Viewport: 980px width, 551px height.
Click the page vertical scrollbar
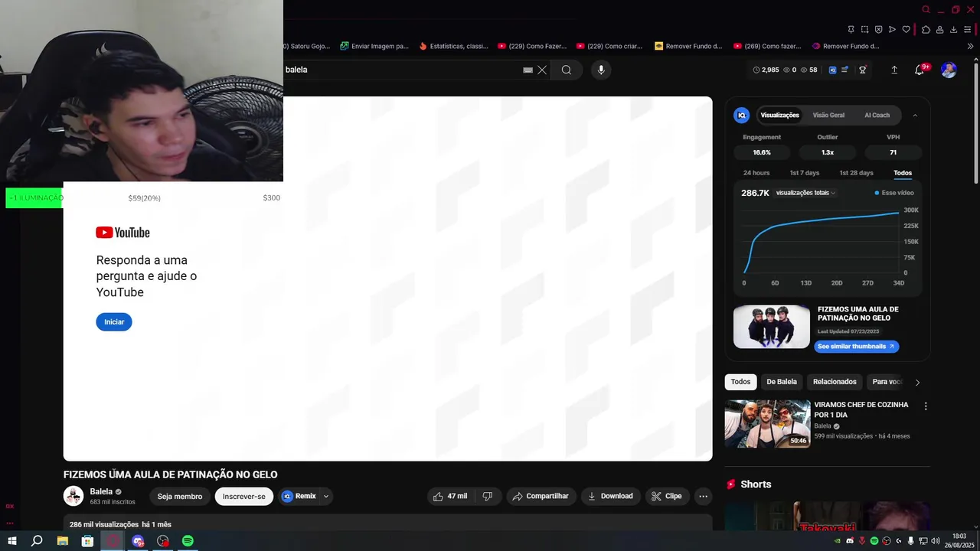[x=975, y=122]
